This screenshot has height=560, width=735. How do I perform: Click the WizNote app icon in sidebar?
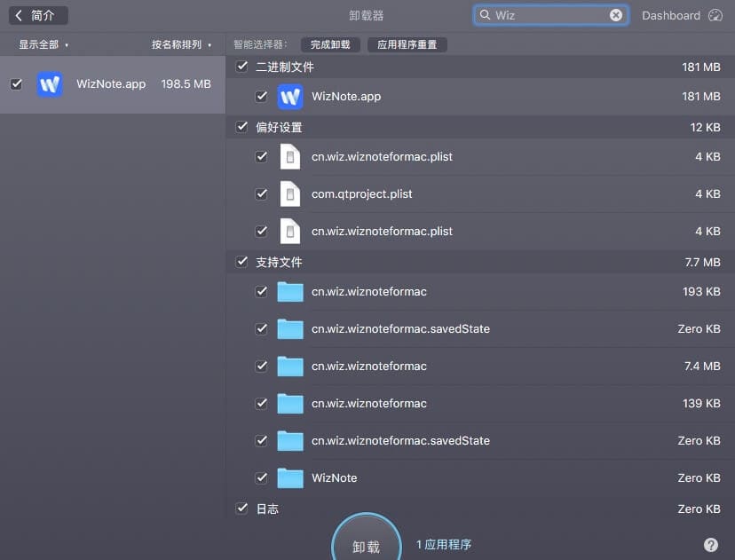(50, 83)
